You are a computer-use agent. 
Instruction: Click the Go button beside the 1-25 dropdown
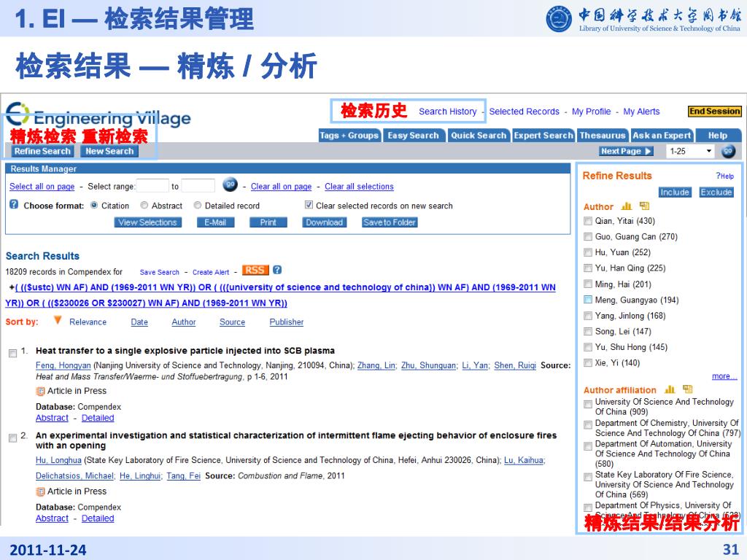click(729, 152)
